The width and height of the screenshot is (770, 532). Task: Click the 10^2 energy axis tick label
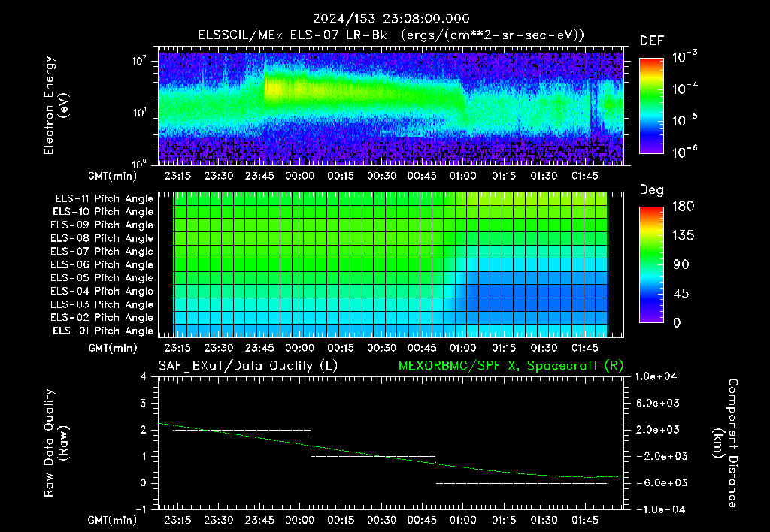(x=139, y=61)
